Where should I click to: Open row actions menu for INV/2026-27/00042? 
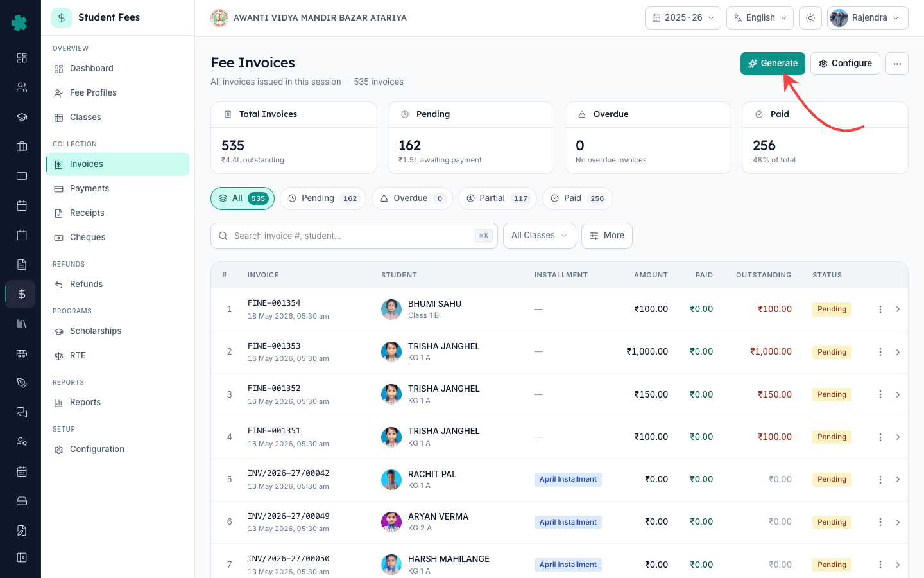point(880,480)
